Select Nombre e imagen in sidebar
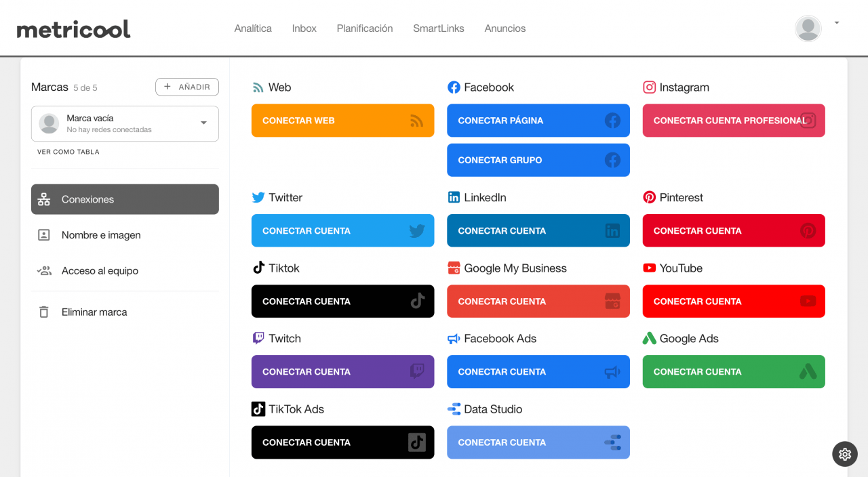The height and width of the screenshot is (477, 868). [101, 235]
